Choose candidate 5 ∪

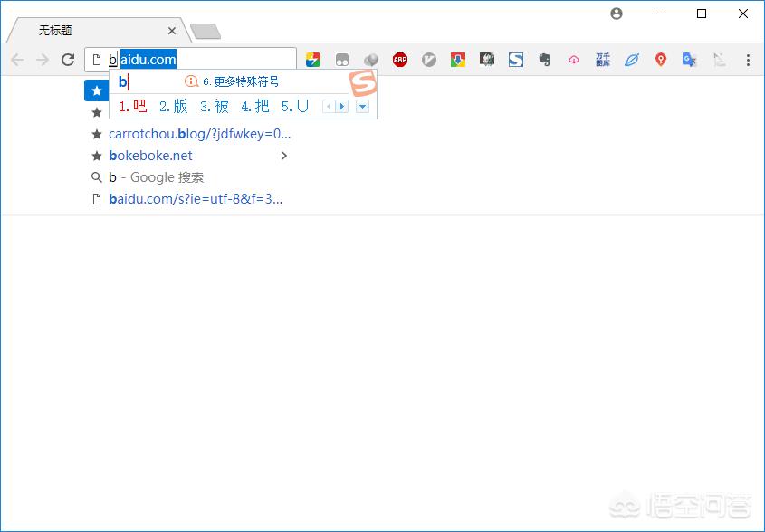tap(295, 106)
